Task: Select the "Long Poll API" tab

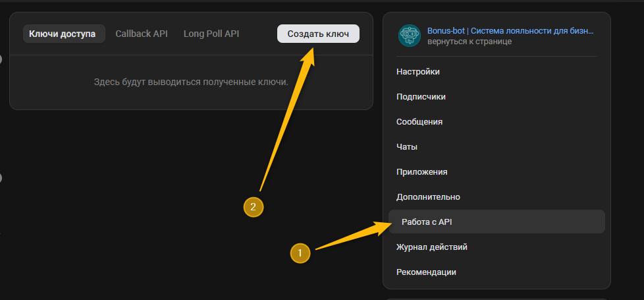Action: [211, 34]
